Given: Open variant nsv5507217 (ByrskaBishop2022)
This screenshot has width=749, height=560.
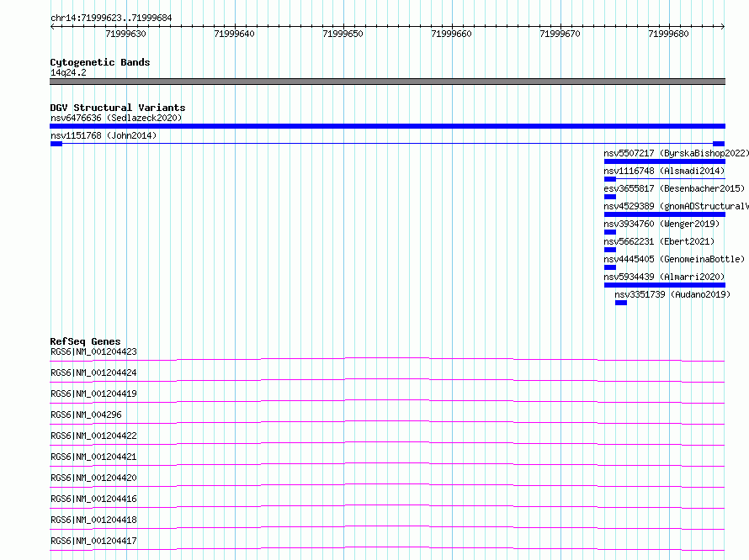Looking at the screenshot, I should tap(677, 153).
